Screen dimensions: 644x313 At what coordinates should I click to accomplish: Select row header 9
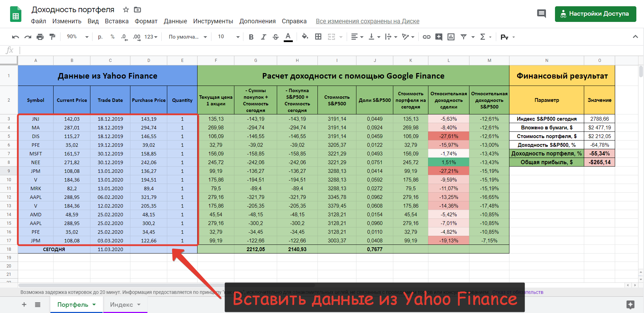(x=9, y=171)
